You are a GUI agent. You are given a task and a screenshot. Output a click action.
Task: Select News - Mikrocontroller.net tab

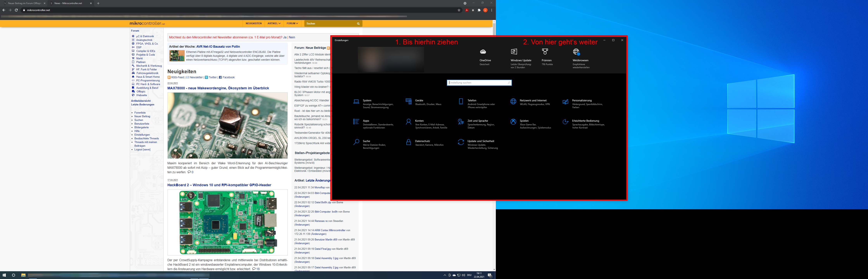[71, 3]
